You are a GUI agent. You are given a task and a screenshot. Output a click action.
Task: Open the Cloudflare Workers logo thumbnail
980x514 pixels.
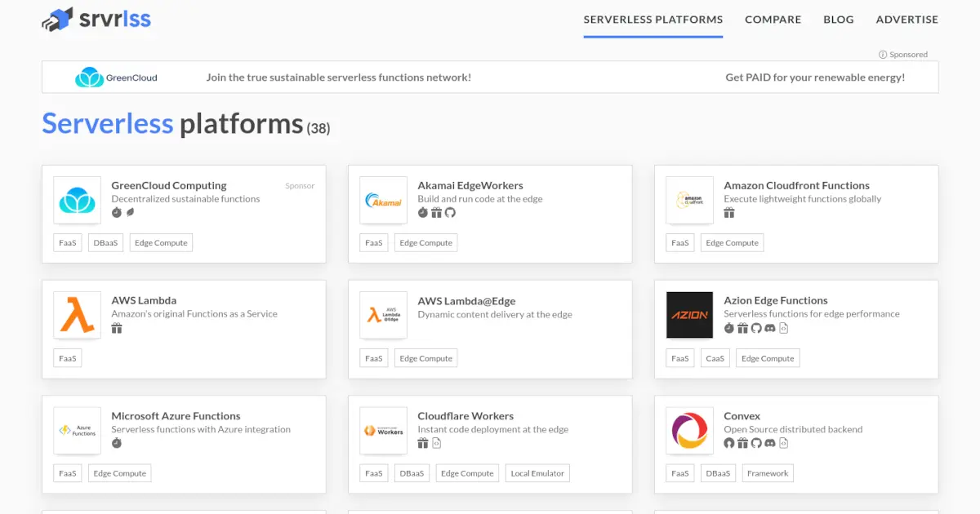click(384, 431)
